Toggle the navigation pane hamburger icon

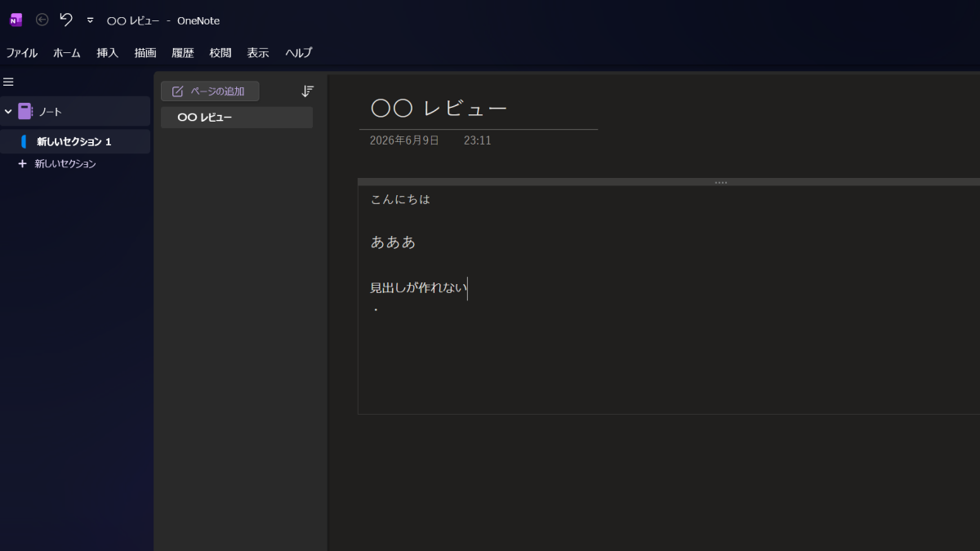[x=8, y=82]
